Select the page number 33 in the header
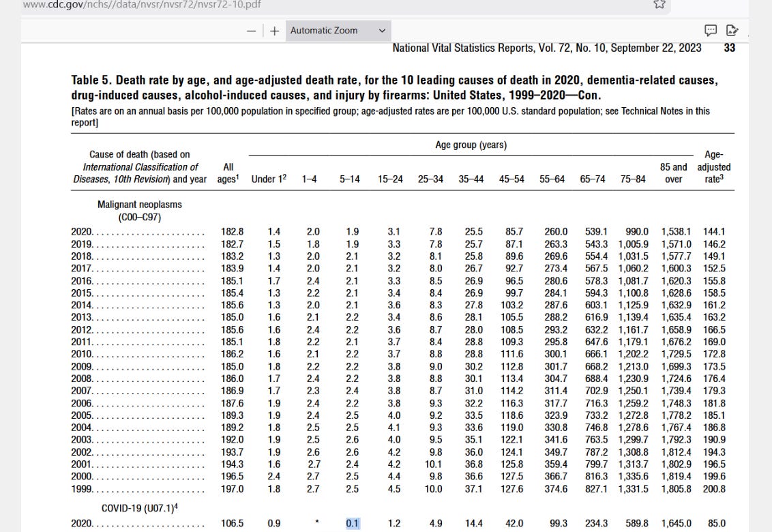The width and height of the screenshot is (772, 532). click(730, 48)
